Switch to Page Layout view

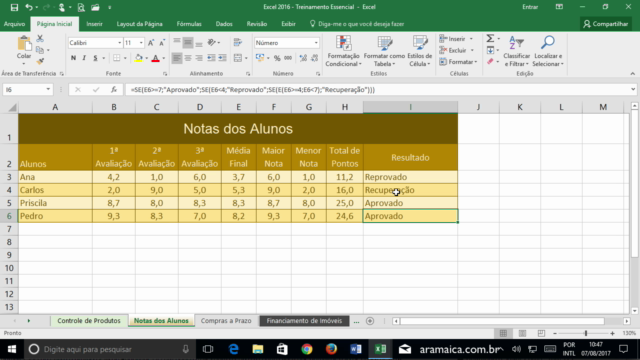click(522, 333)
